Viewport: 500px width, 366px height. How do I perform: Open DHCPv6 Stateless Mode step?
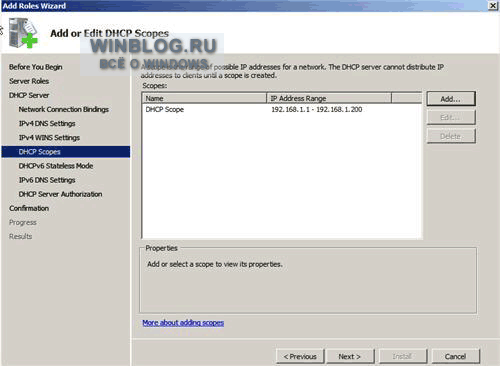pos(56,166)
